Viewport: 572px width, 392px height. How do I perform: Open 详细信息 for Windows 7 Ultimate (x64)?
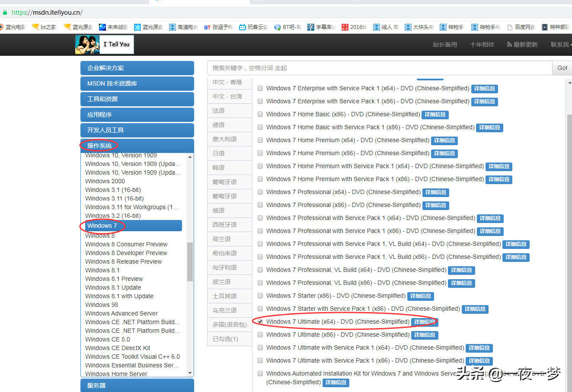[x=425, y=322]
